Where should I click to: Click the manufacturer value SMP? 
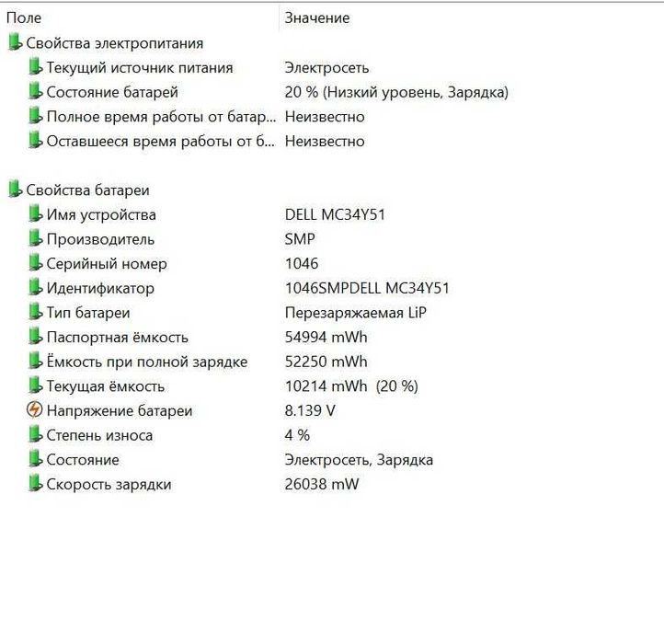(300, 239)
